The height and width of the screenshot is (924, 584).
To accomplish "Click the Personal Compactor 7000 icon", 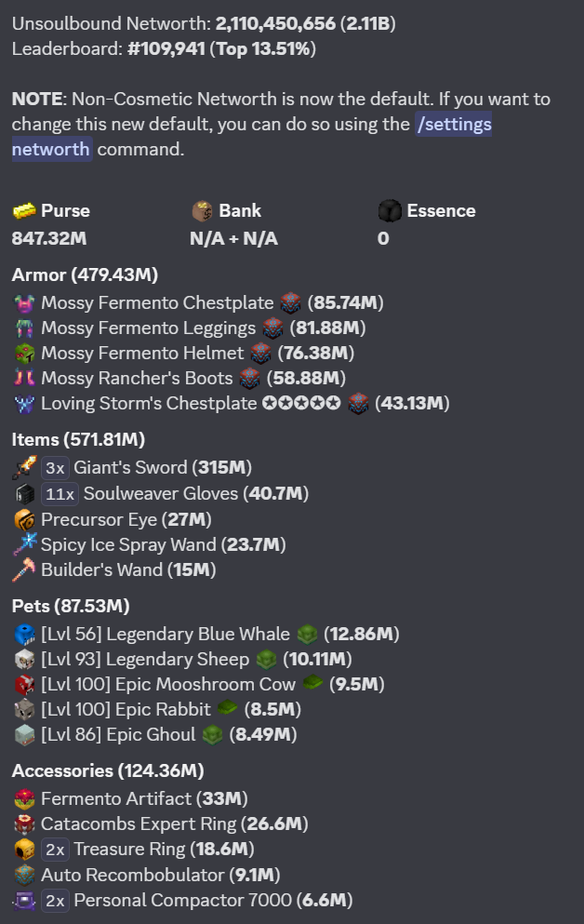I will pos(24,901).
